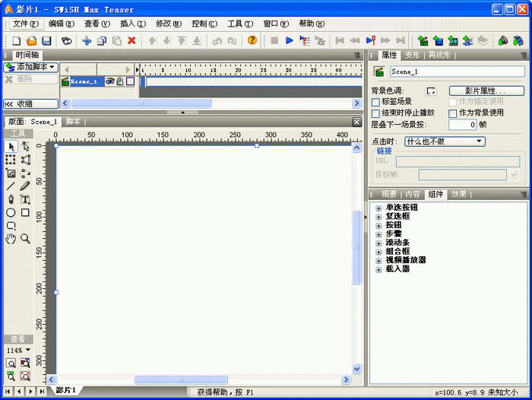
Task: Open the 添加脚本 dropdown button
Action: tap(31, 67)
